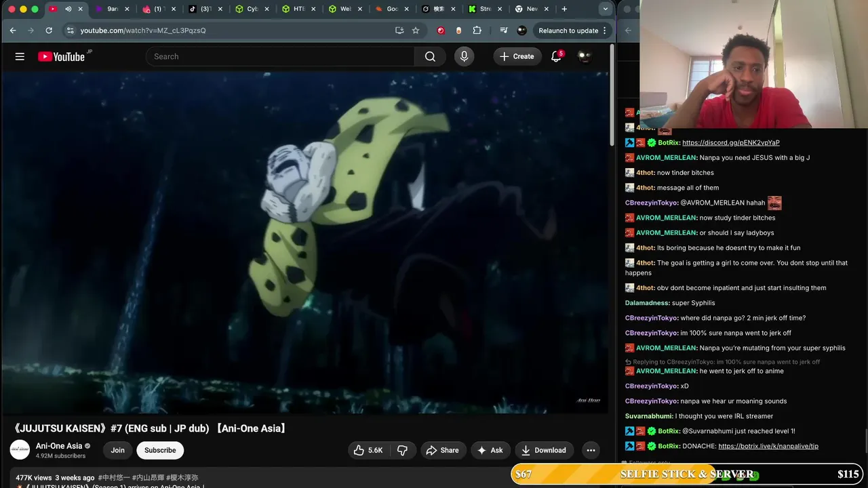Open the red extension icon in the toolbar
Viewport: 868px width, 488px height.
[x=441, y=30]
